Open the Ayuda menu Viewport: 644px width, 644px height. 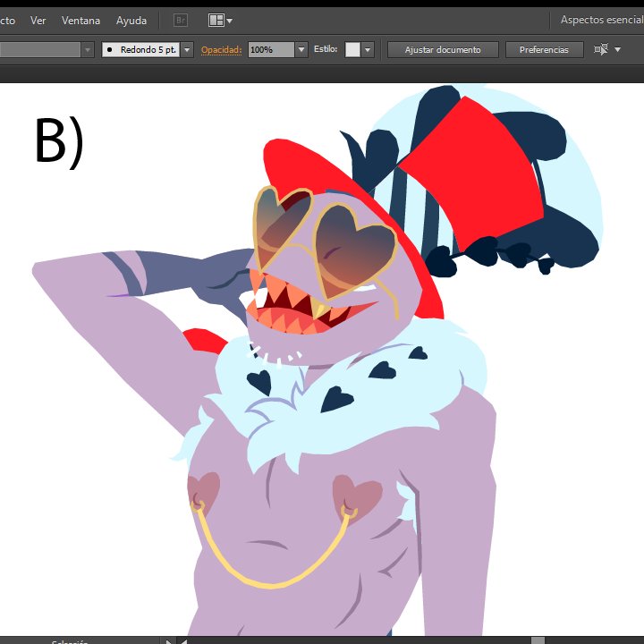click(x=131, y=20)
